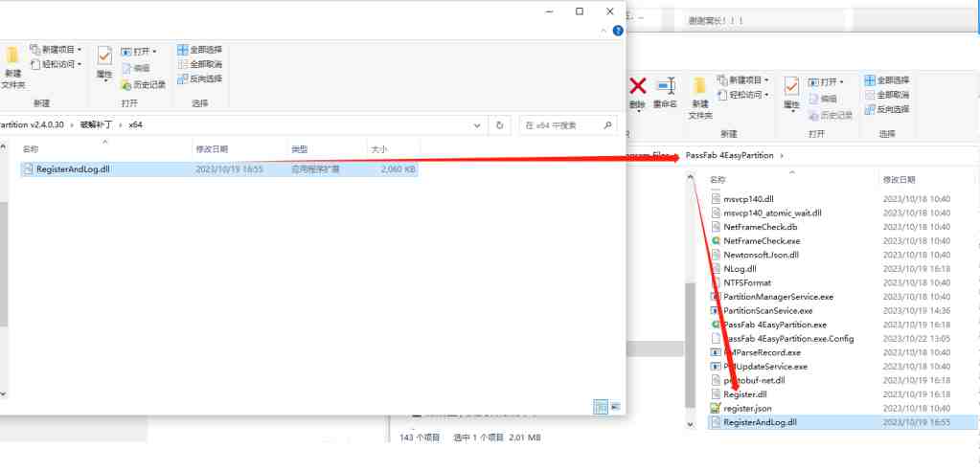Select Register.dll file
980x471 pixels.
coord(745,394)
